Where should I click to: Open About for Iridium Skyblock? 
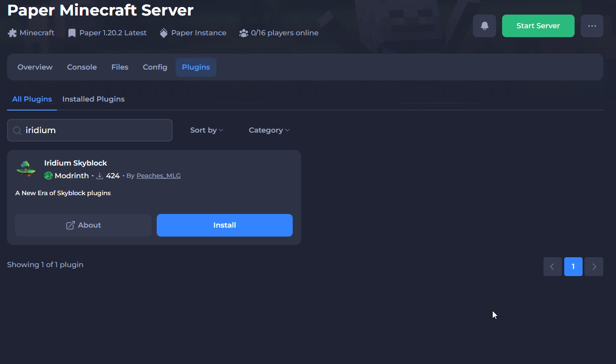coord(83,225)
